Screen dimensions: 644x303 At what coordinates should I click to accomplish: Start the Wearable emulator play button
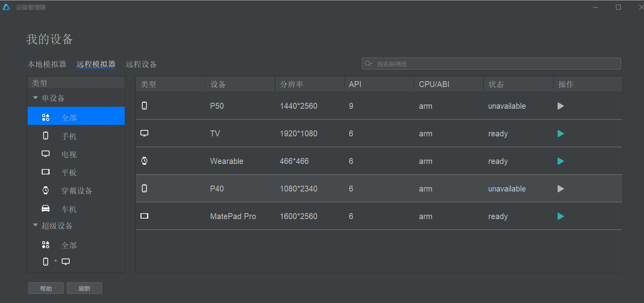pyautogui.click(x=561, y=161)
